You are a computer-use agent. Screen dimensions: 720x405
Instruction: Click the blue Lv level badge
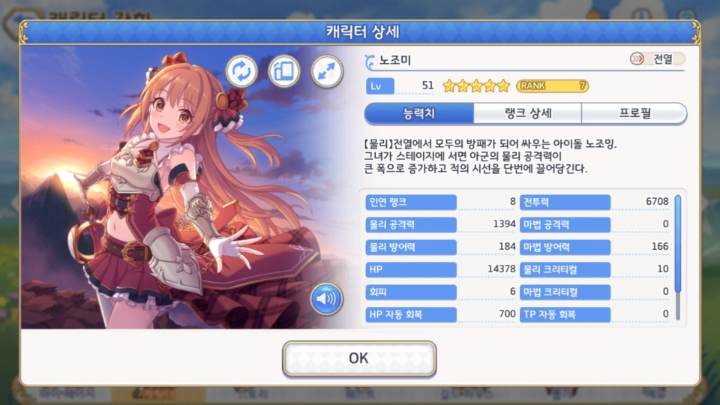[x=380, y=86]
